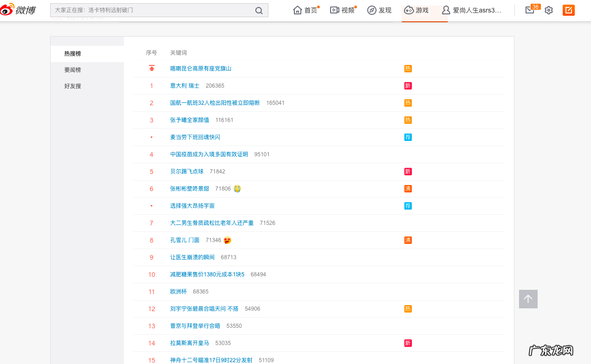This screenshot has width=591, height=364.
Task: Open user profile 爱尚人生asrs3
Action: (x=476, y=10)
